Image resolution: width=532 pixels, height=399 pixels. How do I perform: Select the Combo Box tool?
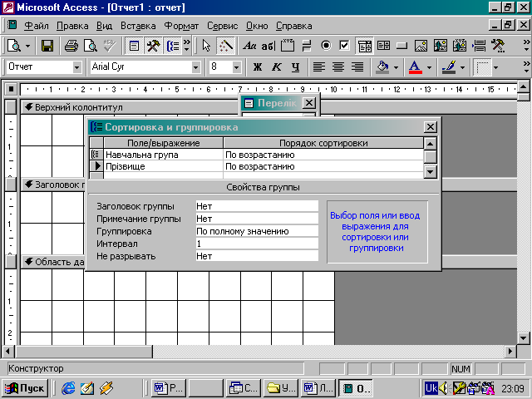365,46
